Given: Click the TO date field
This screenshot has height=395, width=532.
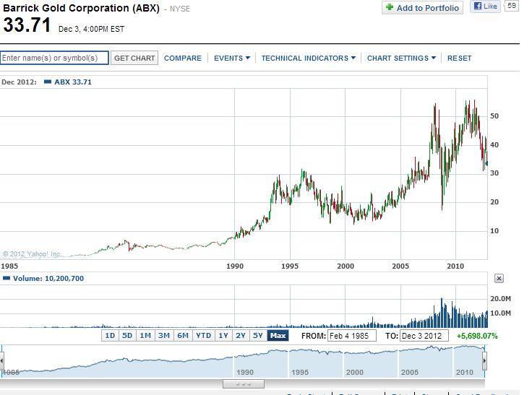Looking at the screenshot, I should [424, 336].
